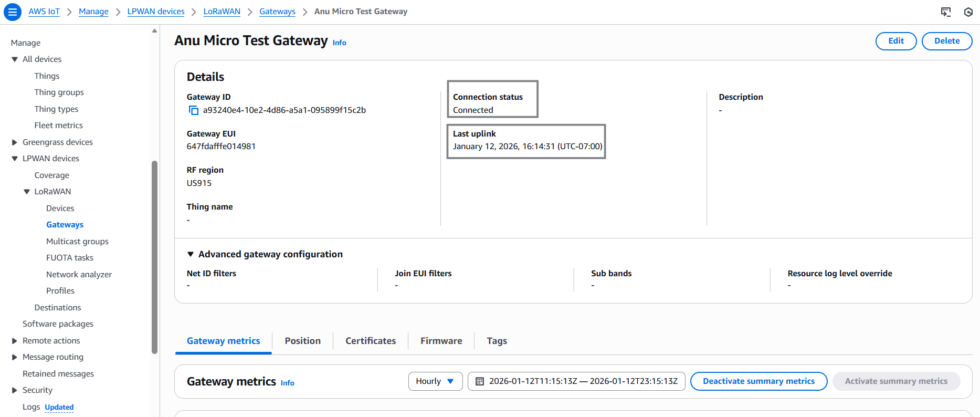This screenshot has height=417, width=980.
Task: Click the Updated badge beside Logs
Action: point(59,408)
